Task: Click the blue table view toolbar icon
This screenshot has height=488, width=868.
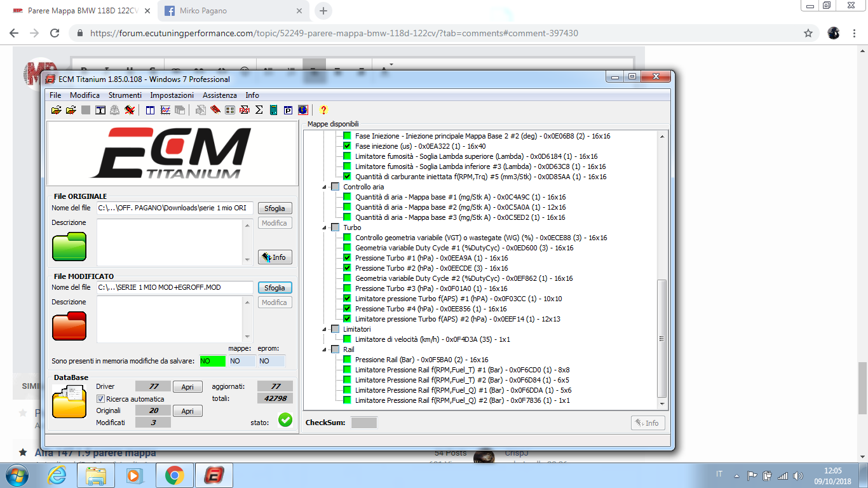Action: pyautogui.click(x=151, y=110)
